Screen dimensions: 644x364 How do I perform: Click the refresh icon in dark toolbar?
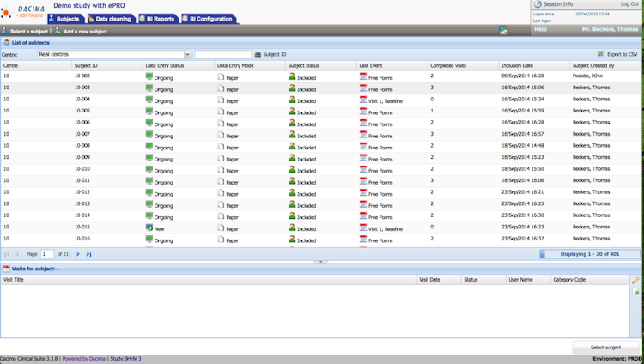pos(503,30)
